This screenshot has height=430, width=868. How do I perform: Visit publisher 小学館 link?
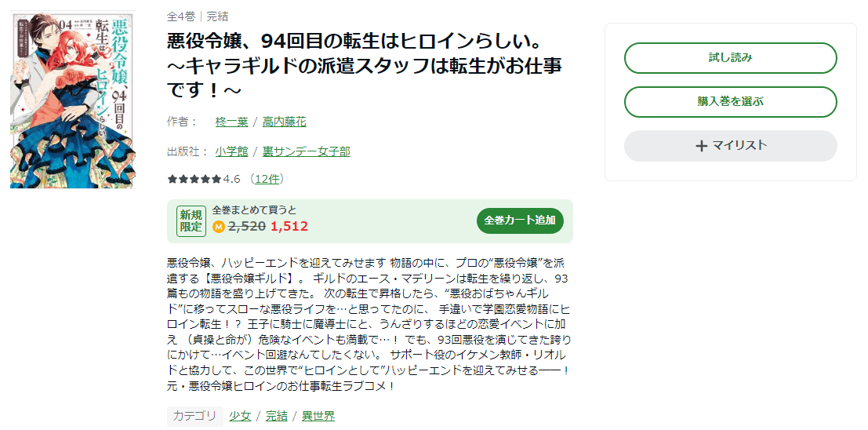[231, 151]
